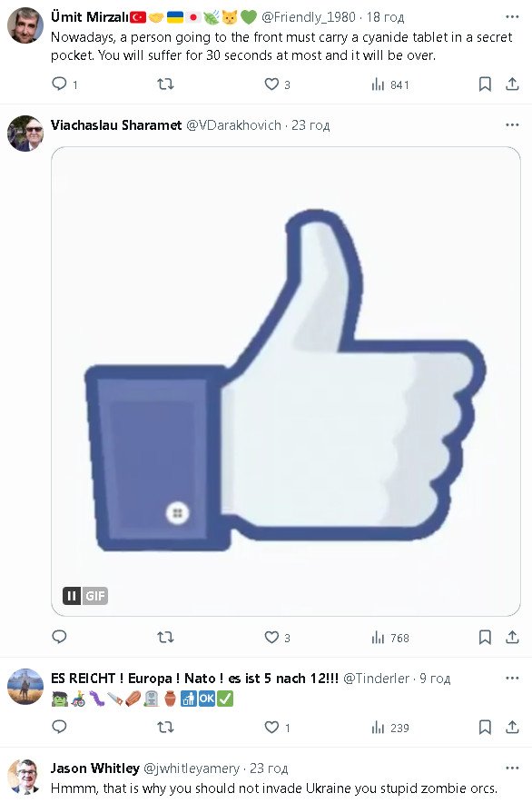Open the thumbs-up GIF image
This screenshot has height=803, width=532.
pyautogui.click(x=286, y=381)
